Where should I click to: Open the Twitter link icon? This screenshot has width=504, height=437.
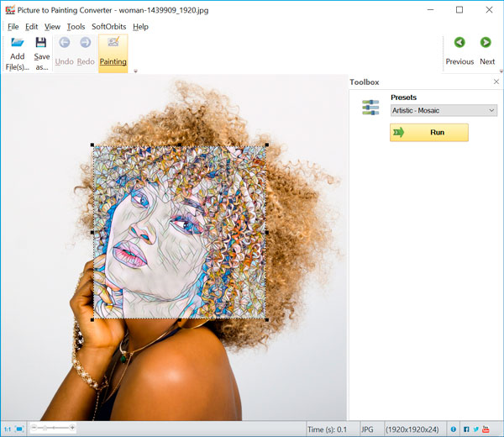pyautogui.click(x=476, y=429)
